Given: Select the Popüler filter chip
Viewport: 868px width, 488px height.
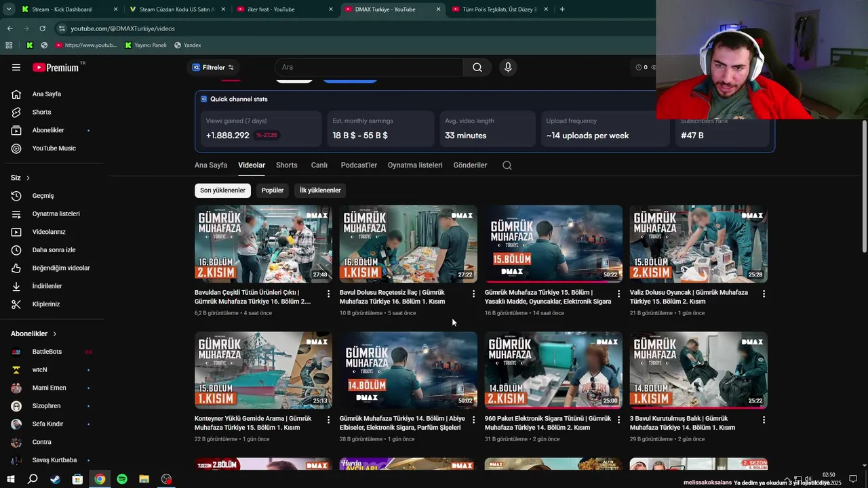Looking at the screenshot, I should coord(273,190).
